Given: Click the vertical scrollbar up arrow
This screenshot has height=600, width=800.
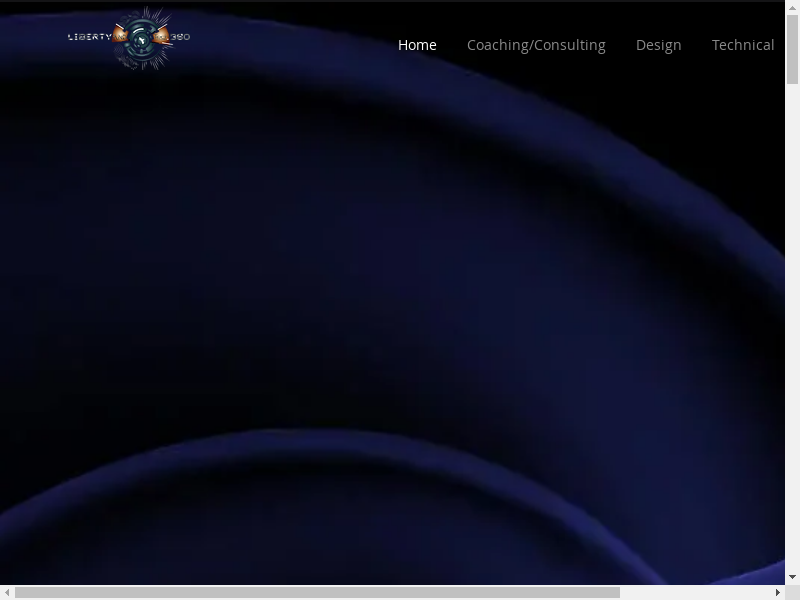Looking at the screenshot, I should pyautogui.click(x=792, y=8).
